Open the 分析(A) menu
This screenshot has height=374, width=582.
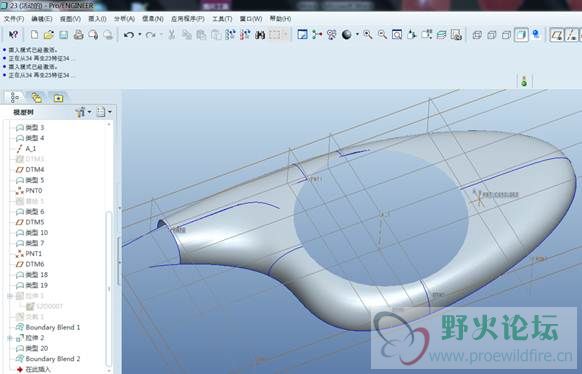[x=124, y=19]
